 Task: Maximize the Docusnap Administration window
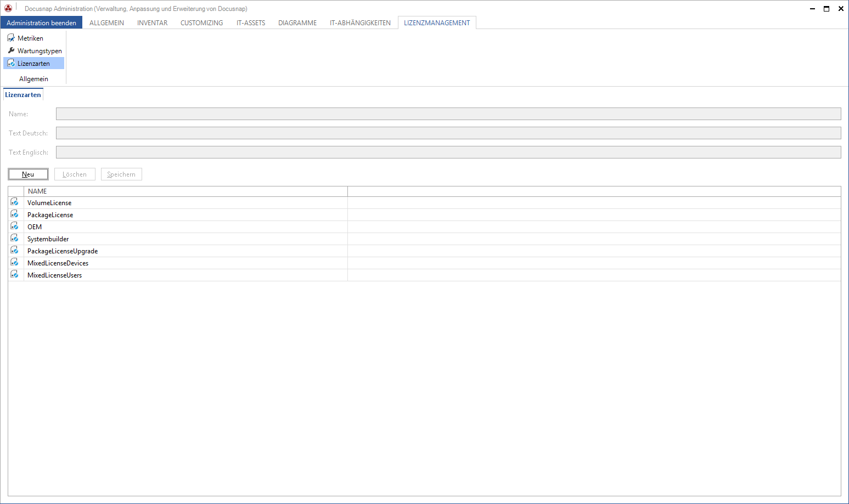click(x=826, y=8)
